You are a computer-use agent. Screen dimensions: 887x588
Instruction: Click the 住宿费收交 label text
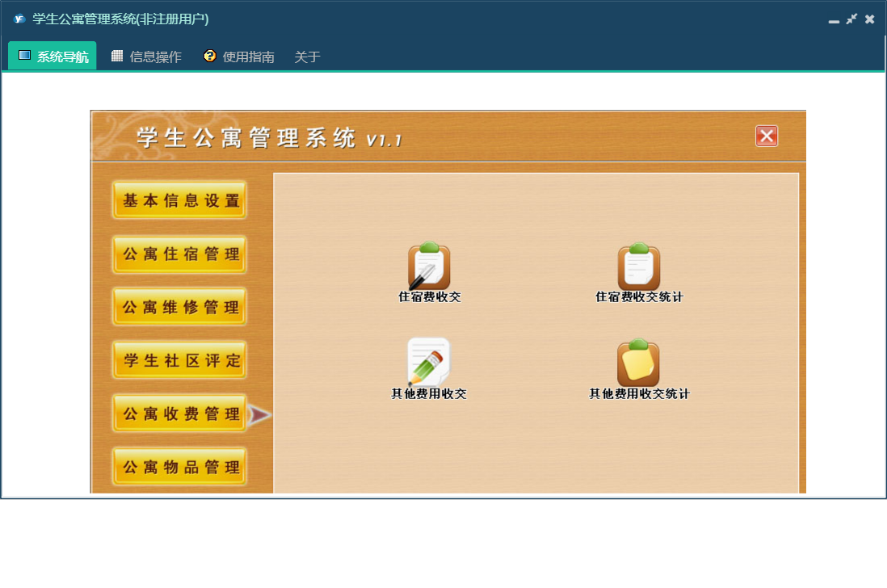[x=429, y=297]
